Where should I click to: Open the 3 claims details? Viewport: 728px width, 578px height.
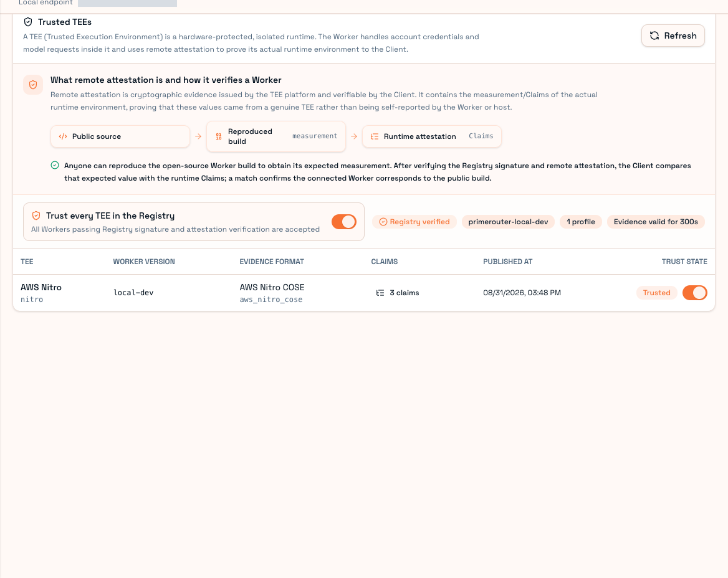[x=398, y=293]
